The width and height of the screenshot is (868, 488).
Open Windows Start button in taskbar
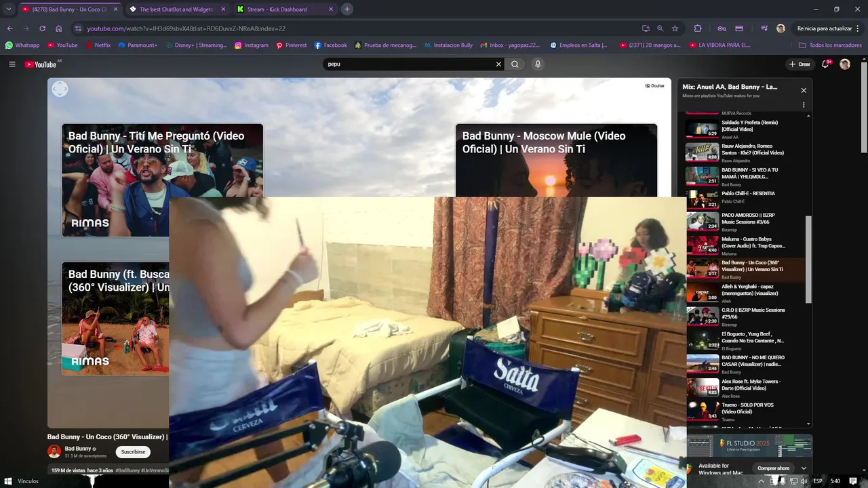[8, 481]
